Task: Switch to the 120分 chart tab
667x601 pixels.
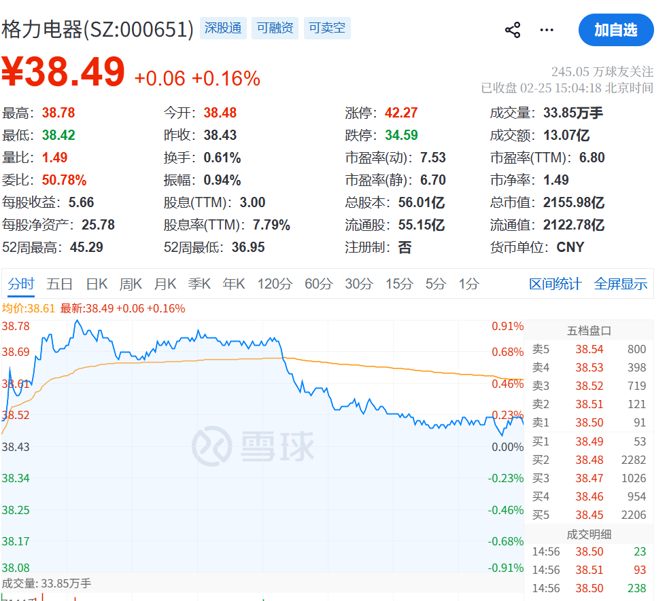Action: pyautogui.click(x=273, y=284)
